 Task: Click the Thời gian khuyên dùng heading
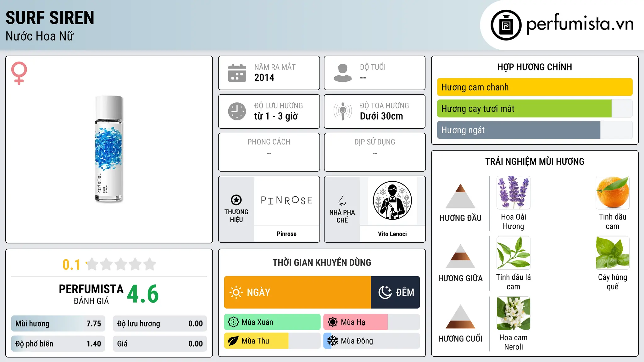[x=322, y=262]
